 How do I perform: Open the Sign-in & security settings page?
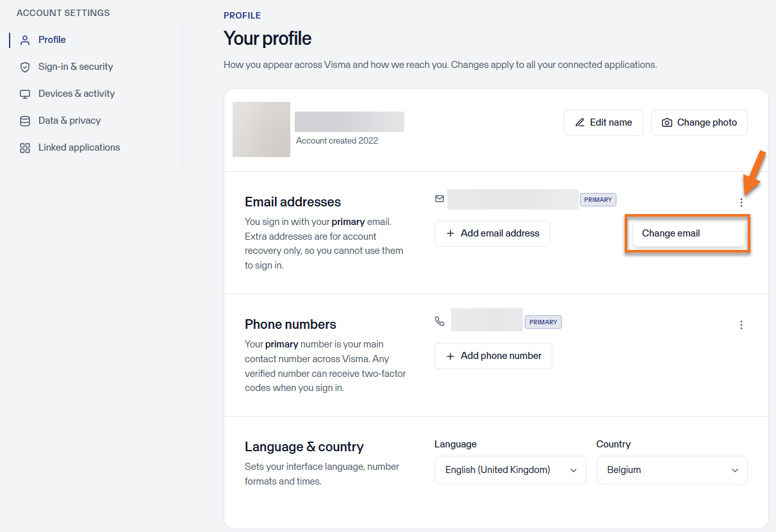click(76, 67)
